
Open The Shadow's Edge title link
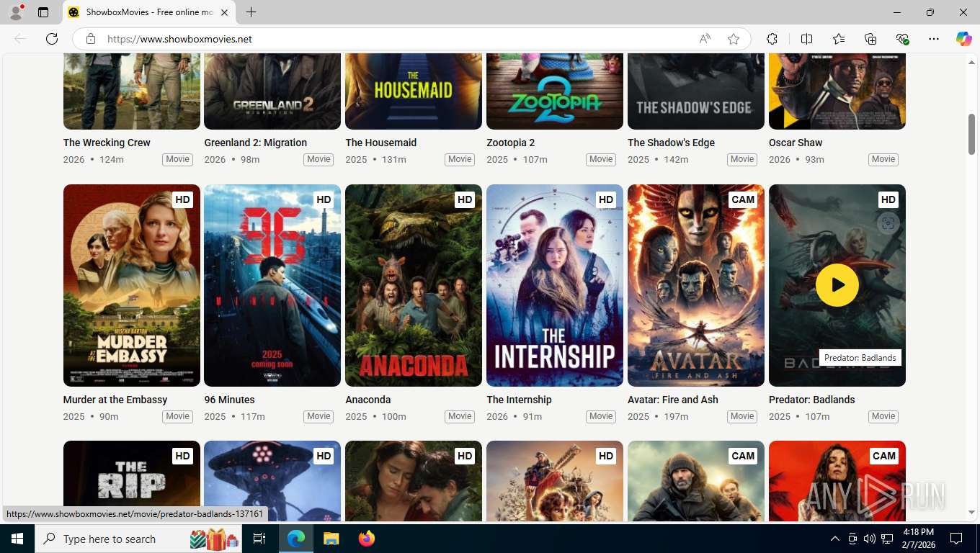[672, 143]
